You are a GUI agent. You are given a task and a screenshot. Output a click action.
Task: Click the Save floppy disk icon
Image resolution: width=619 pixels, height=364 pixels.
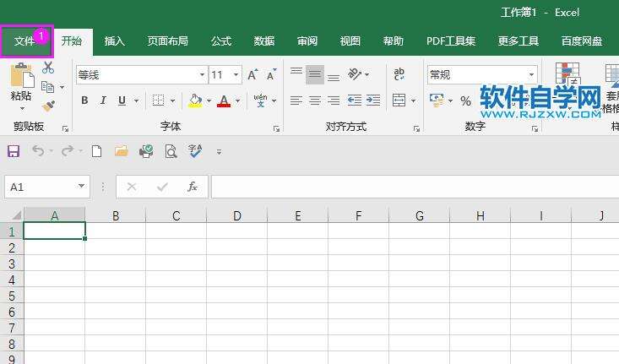[x=14, y=151]
